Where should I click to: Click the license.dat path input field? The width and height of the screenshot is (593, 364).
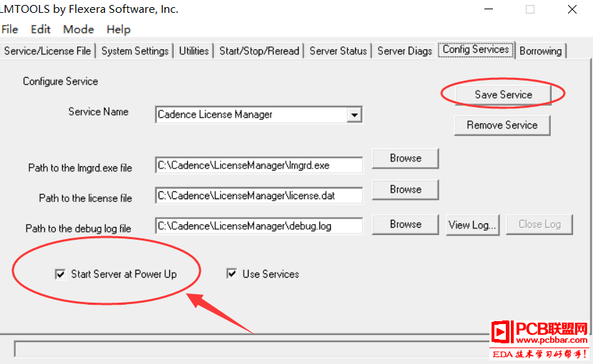pos(259,196)
